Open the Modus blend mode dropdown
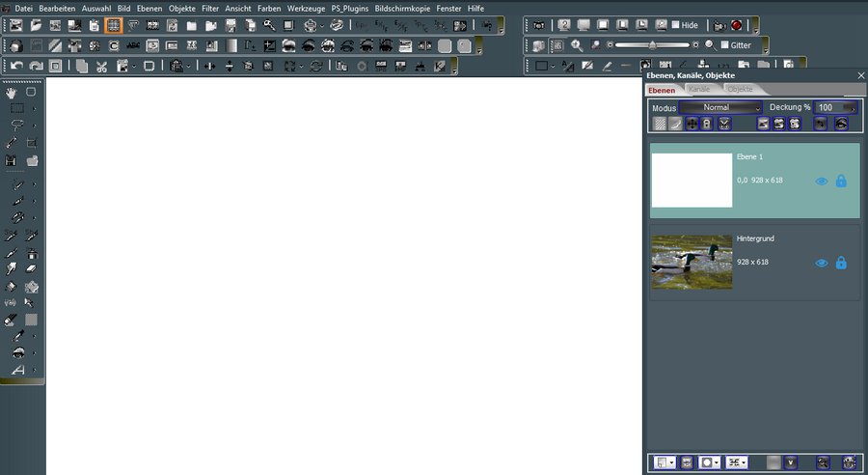Viewport: 868px width, 475px height. click(x=720, y=107)
